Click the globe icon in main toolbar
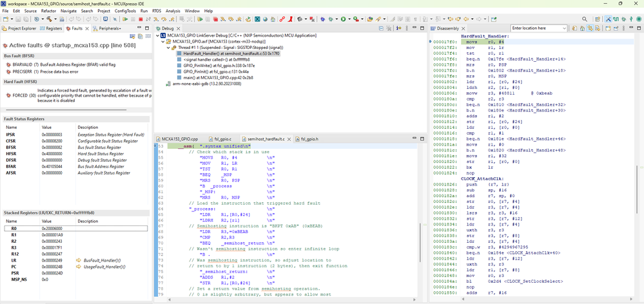 (266, 19)
